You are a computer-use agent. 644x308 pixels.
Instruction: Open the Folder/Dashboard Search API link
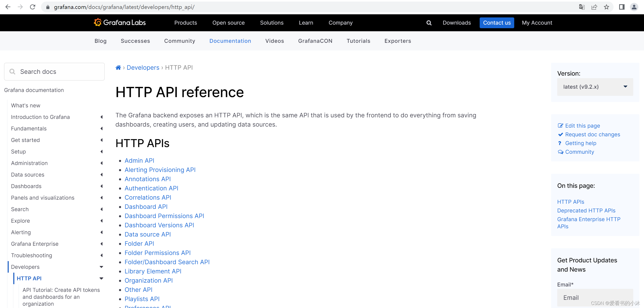pyautogui.click(x=167, y=262)
